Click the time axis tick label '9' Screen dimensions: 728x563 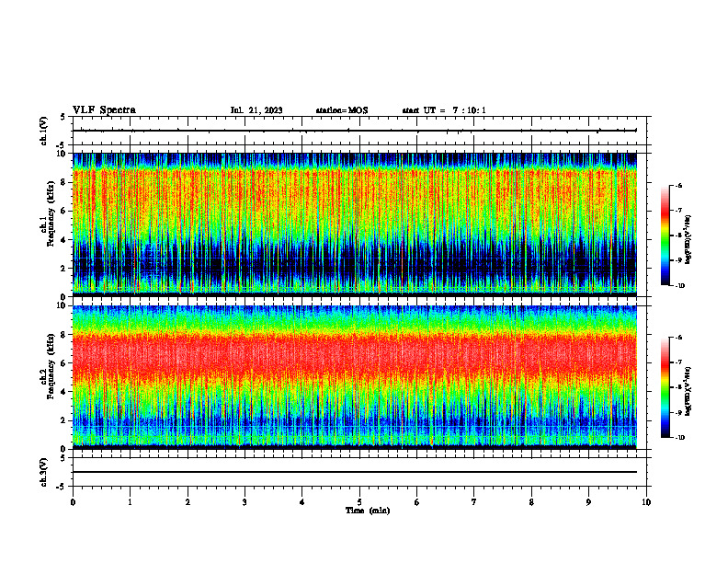click(x=588, y=502)
